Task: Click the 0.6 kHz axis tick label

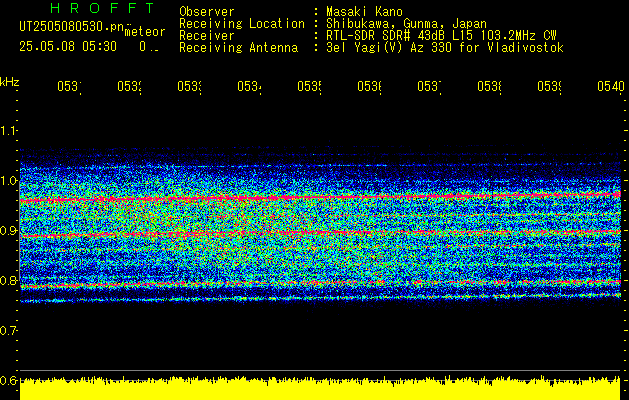Action: tap(8, 380)
